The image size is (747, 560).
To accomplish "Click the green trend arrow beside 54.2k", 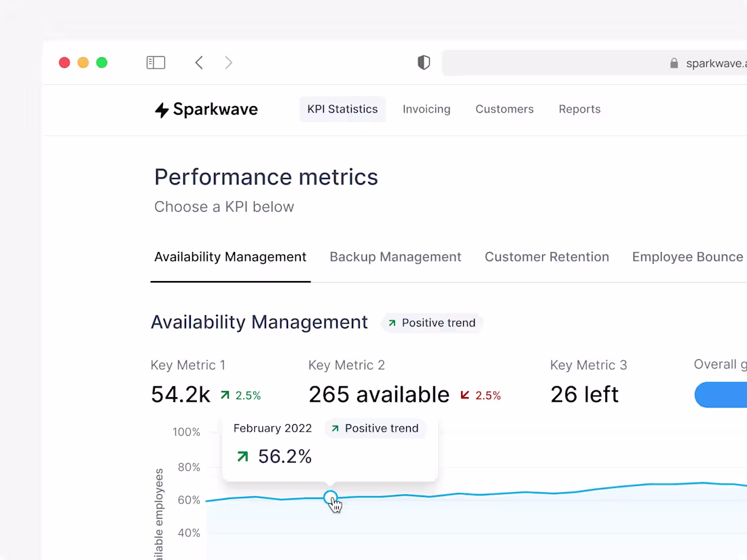I will [224, 394].
